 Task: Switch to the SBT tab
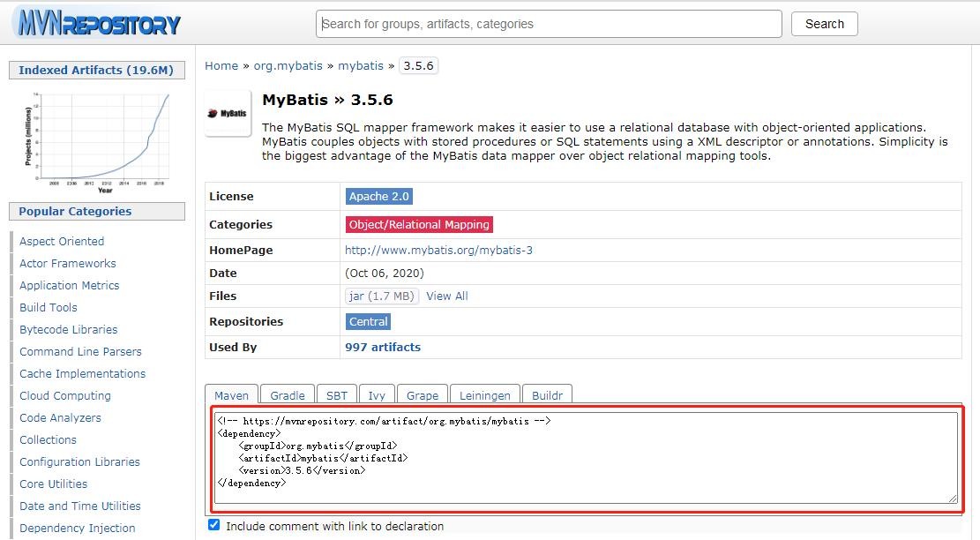(x=336, y=395)
